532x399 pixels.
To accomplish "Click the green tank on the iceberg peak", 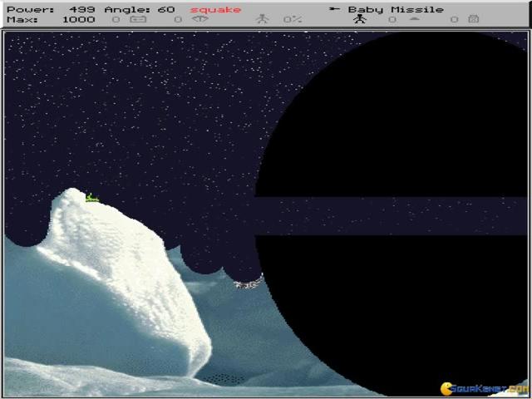I will [91, 198].
